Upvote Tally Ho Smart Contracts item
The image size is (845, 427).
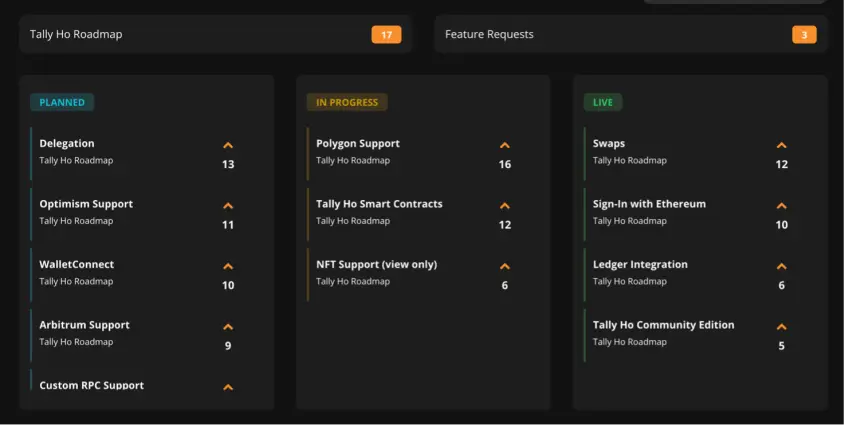[504, 205]
